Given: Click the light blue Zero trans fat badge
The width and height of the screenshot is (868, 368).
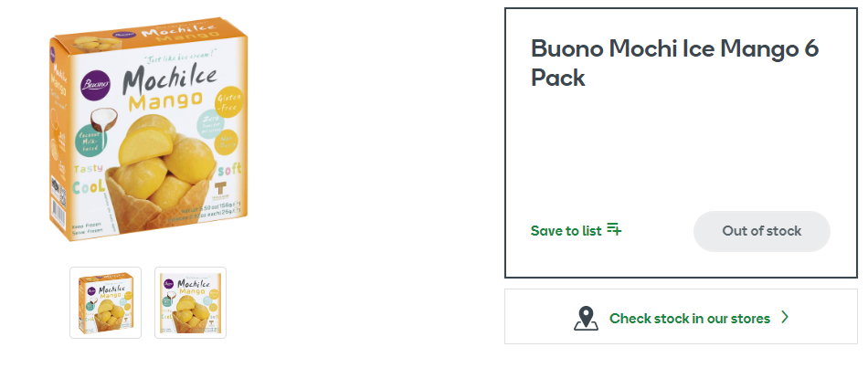Looking at the screenshot, I should (x=211, y=125).
